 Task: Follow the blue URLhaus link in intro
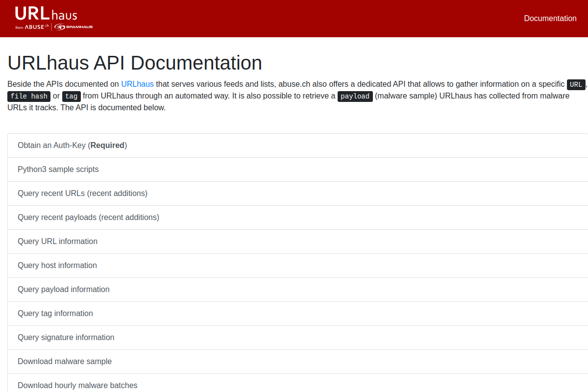coord(138,84)
